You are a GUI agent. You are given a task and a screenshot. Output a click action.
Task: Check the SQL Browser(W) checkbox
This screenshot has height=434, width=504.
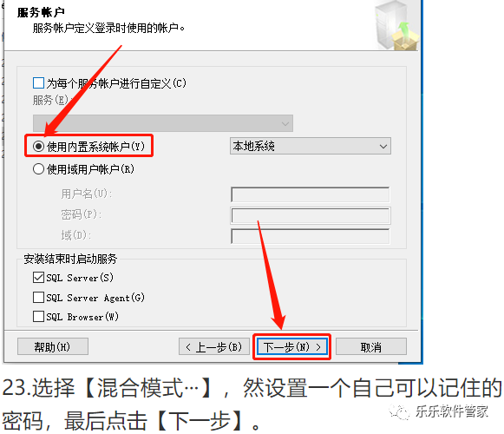pos(38,316)
